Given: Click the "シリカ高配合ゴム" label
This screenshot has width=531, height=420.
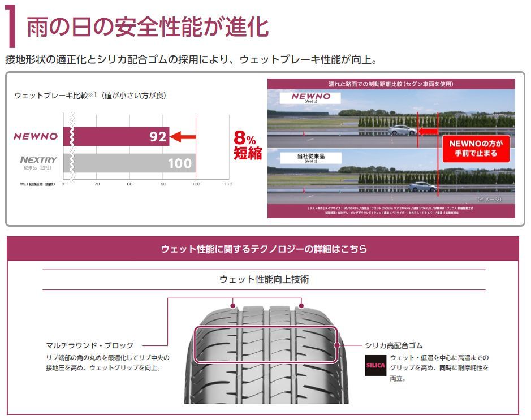Looking at the screenshot, I should (394, 345).
